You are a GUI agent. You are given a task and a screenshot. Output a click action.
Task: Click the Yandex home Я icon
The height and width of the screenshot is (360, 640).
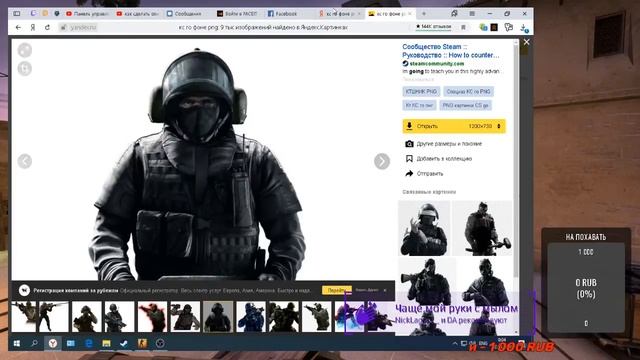click(x=33, y=27)
